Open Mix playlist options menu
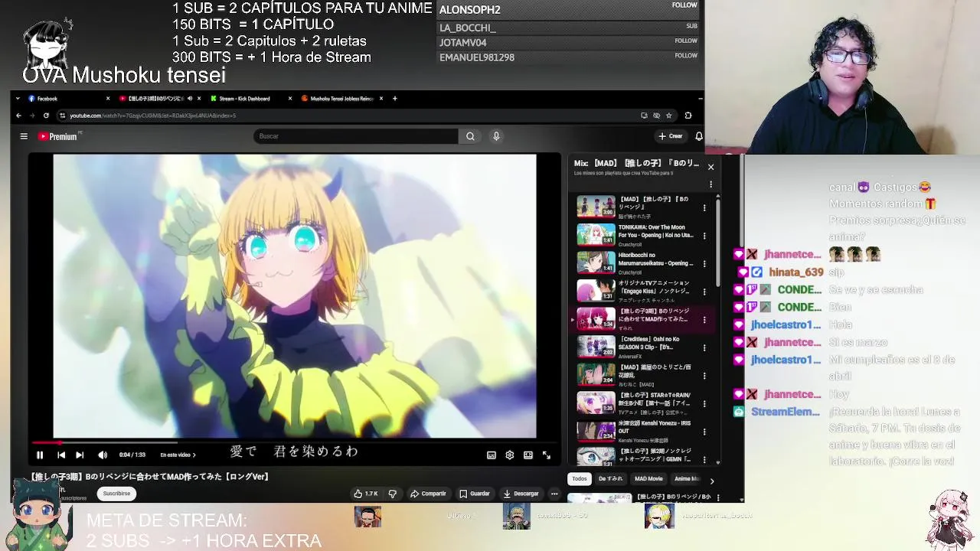The width and height of the screenshot is (980, 551). [710, 184]
